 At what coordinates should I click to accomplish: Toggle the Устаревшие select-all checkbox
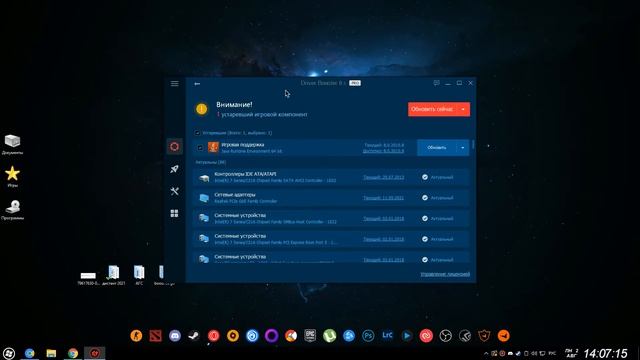(197, 133)
